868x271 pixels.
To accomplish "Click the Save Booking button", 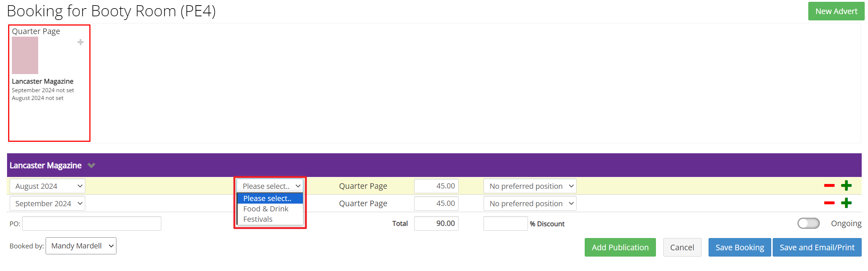I will [x=740, y=247].
